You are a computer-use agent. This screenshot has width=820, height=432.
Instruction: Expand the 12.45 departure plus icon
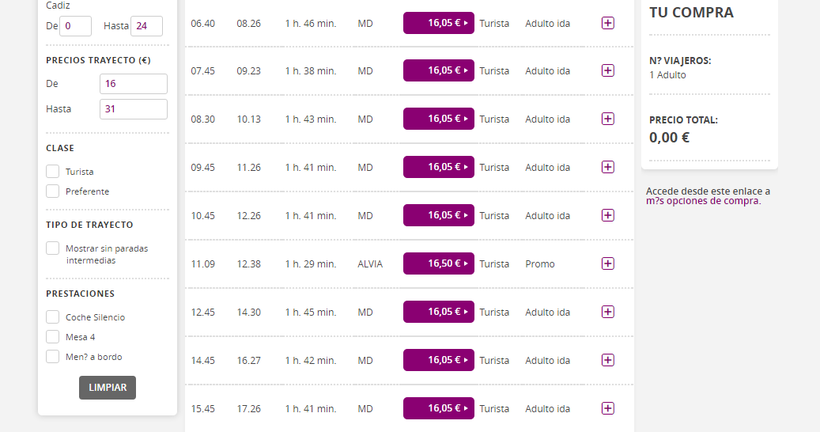607,312
